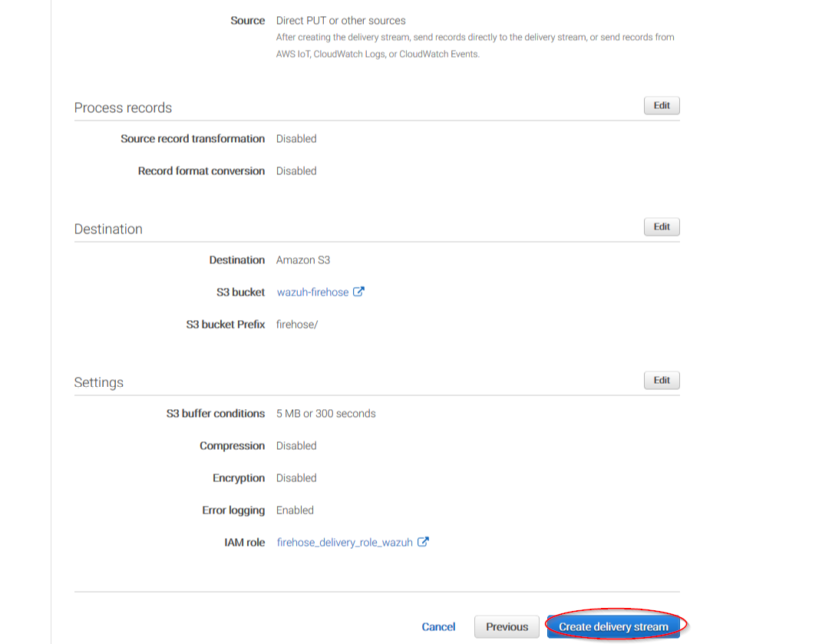Click the Record format conversion Disabled value
832x644 pixels.
(296, 171)
